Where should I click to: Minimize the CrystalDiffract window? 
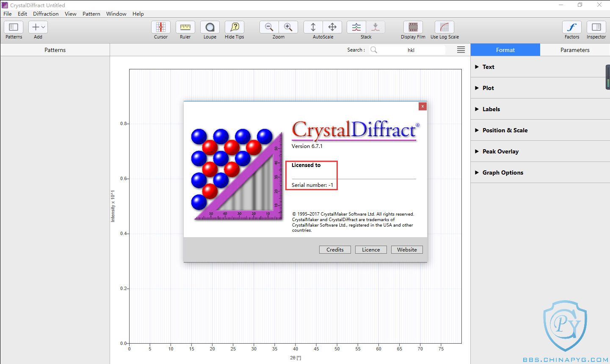tap(560, 5)
